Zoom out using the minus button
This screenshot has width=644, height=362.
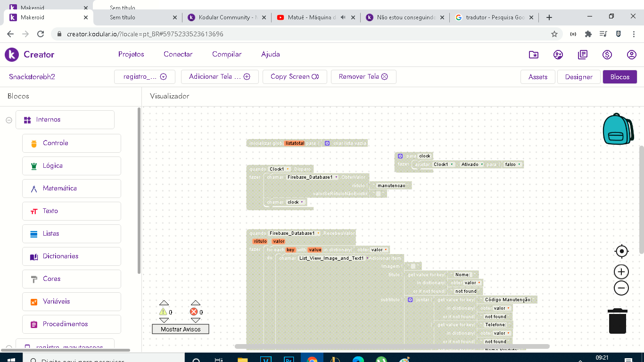point(621,288)
